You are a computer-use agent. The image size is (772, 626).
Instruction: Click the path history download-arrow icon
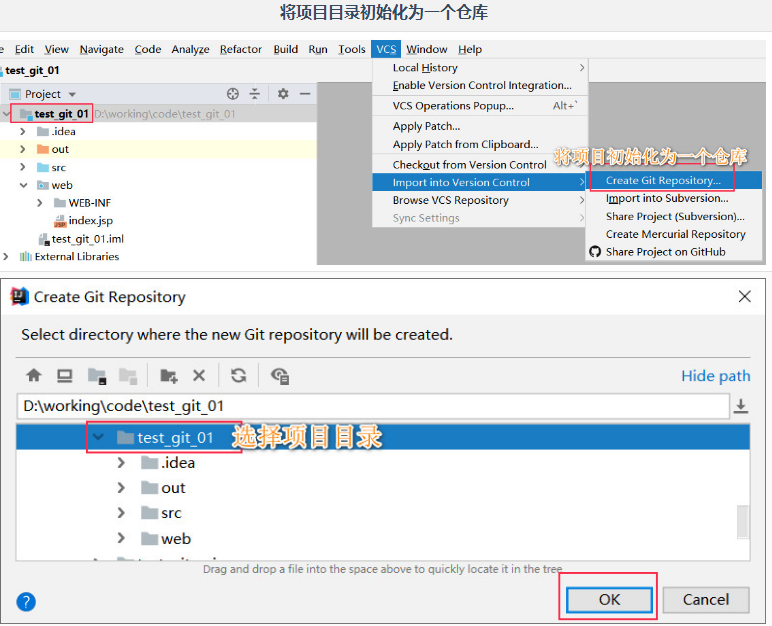click(x=740, y=406)
